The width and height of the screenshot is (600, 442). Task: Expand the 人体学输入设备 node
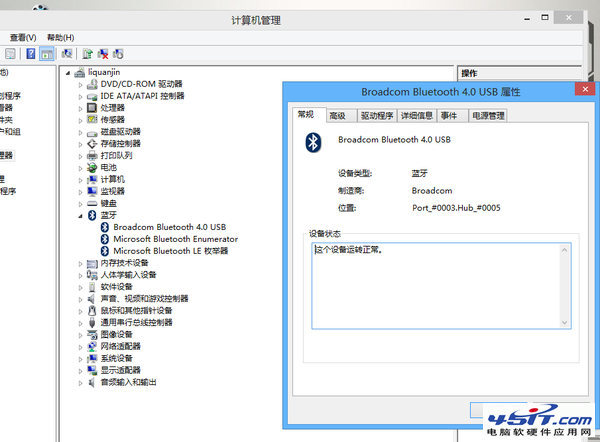tap(80, 276)
